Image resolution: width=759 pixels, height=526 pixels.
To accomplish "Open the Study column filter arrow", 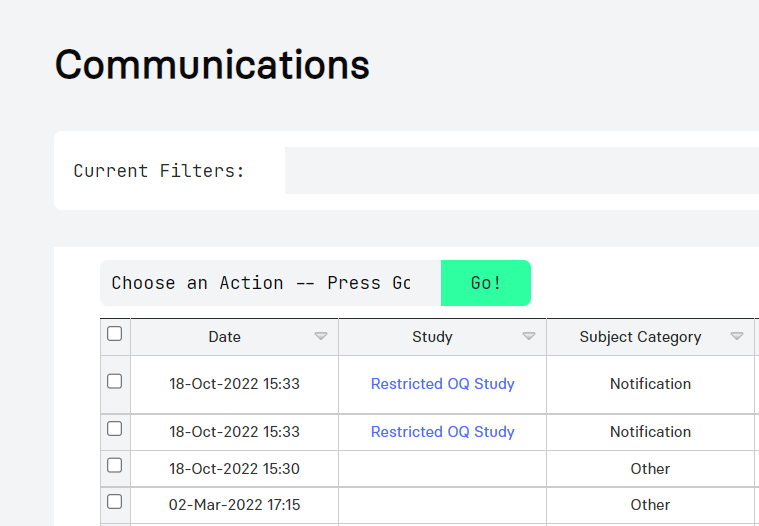I will [529, 336].
